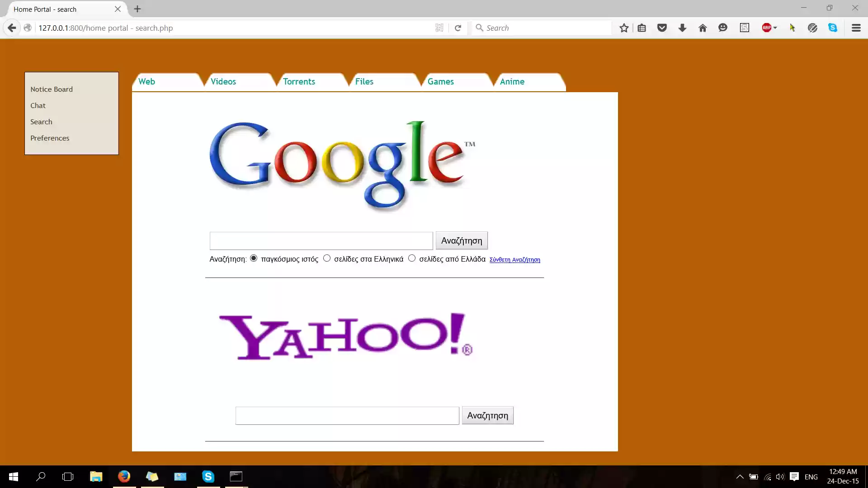The width and height of the screenshot is (868, 488).
Task: Open the Firefox hamburger menu
Action: pyautogui.click(x=856, y=28)
